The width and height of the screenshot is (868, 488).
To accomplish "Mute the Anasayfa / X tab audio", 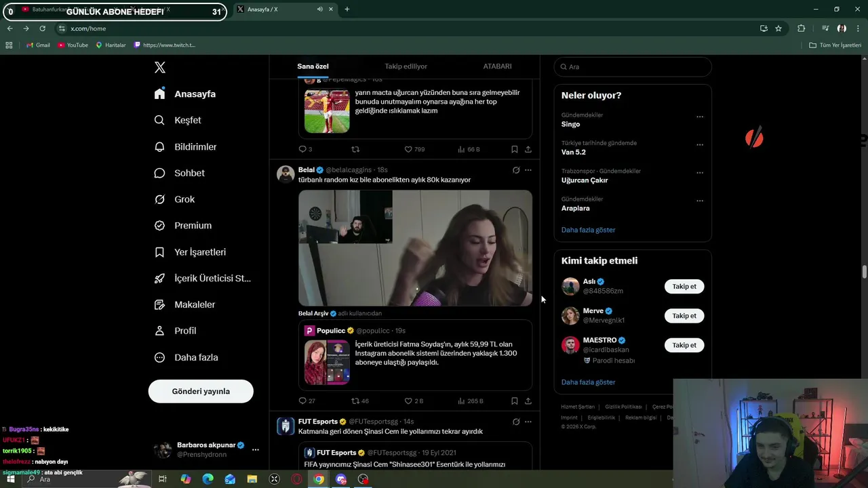I will (319, 9).
